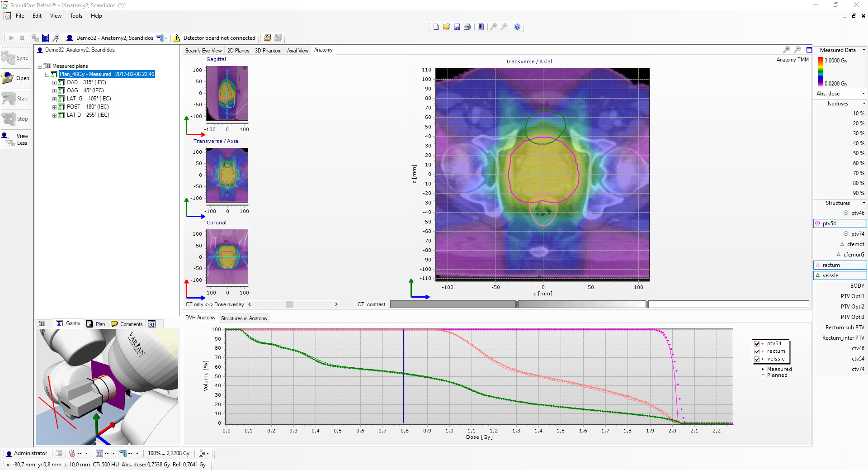Select the 50 % isodose level
This screenshot has width=868, height=470.
click(858, 153)
